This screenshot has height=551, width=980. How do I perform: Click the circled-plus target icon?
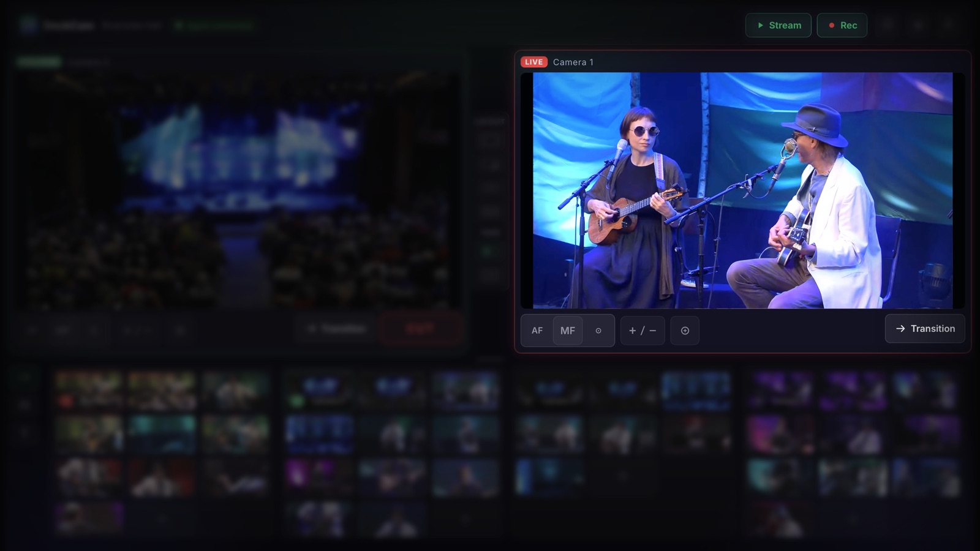pos(685,331)
